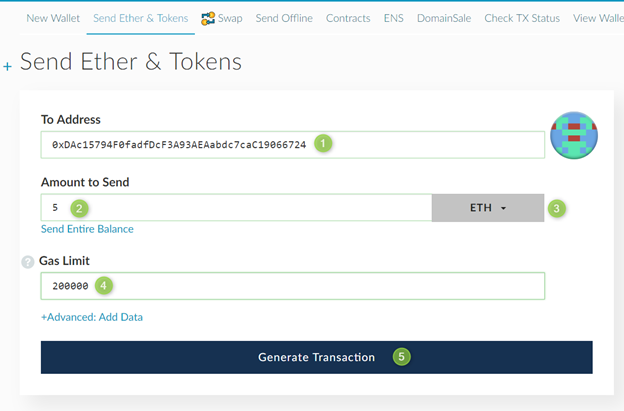The height and width of the screenshot is (411, 624).
Task: Click the Amount to Send label
Action: (85, 182)
